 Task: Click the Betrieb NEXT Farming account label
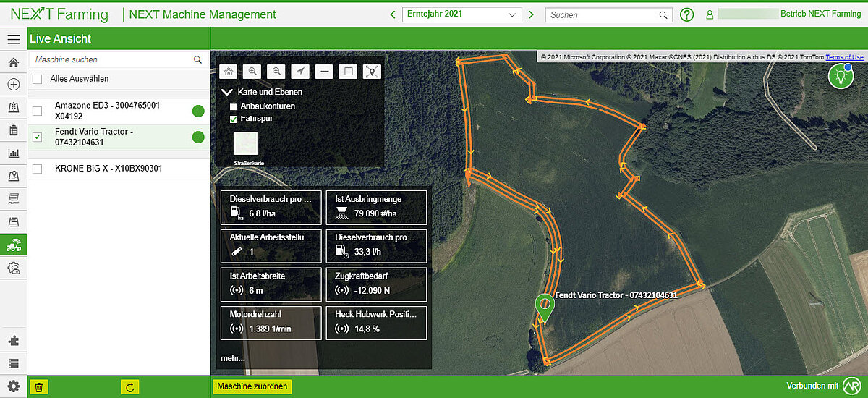pyautogui.click(x=820, y=14)
